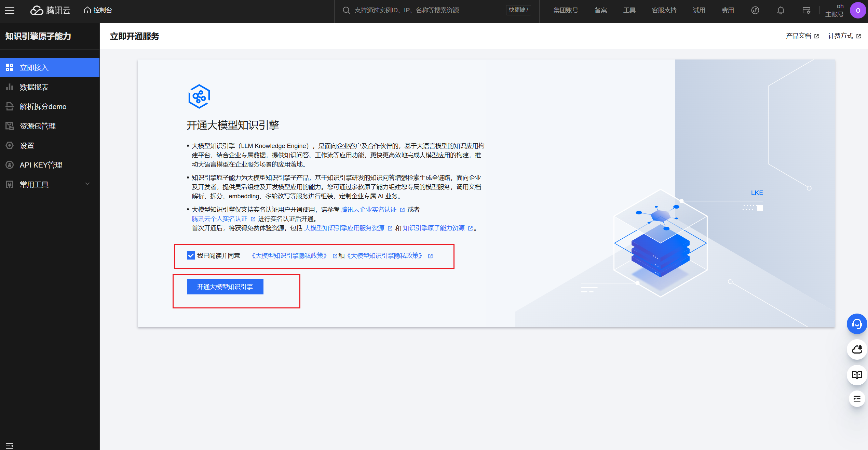Click the Tencent Cloud logo
The width and height of the screenshot is (868, 450).
(x=50, y=10)
